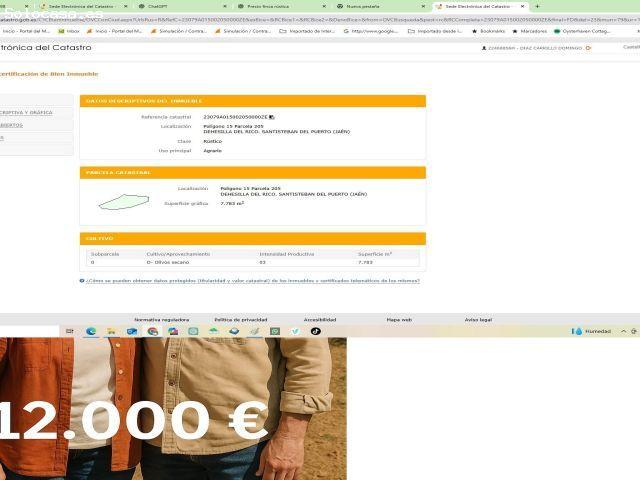640x480 pixels.
Task: Click the 12.000 € price in the photo
Action: (x=133, y=420)
